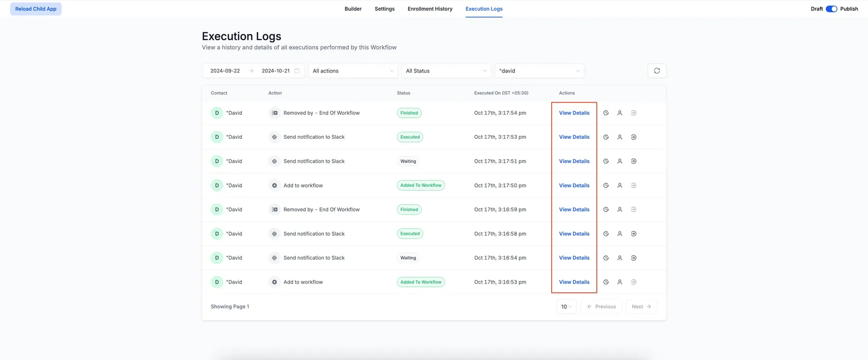Click person icon in 3:17:50 pm row
The height and width of the screenshot is (360, 868).
point(620,185)
